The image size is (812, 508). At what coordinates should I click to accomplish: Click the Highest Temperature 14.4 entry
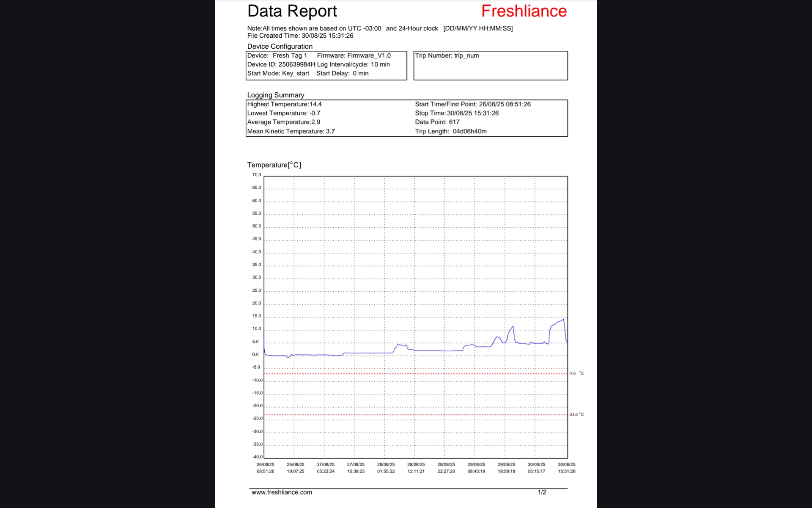(x=284, y=104)
